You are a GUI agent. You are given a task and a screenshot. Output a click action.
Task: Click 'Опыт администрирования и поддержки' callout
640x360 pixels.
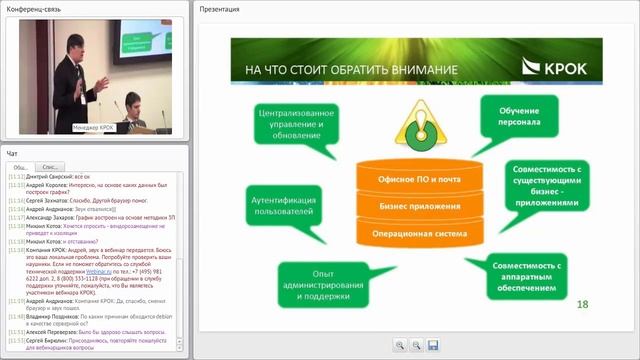(323, 285)
